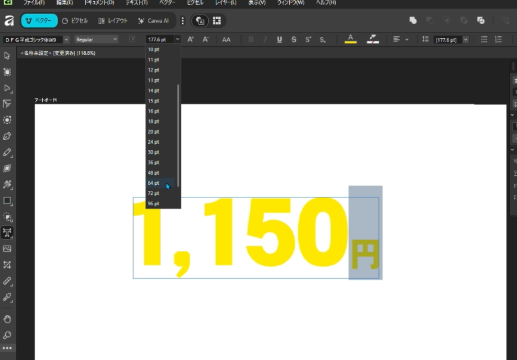Image resolution: width=517 pixels, height=360 pixels.
Task: Open the 編集 menu
Action: tap(65, 3)
